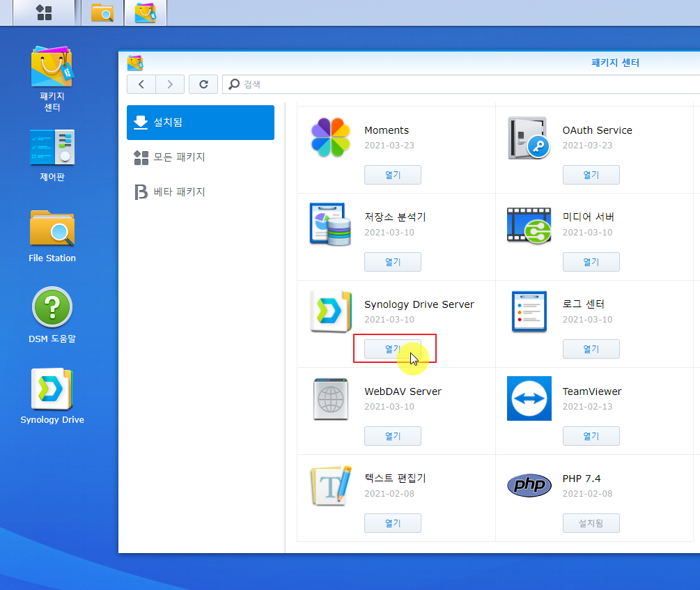Viewport: 700px width, 590px height.
Task: Open the DSM main menu grid icon
Action: pyautogui.click(x=44, y=13)
